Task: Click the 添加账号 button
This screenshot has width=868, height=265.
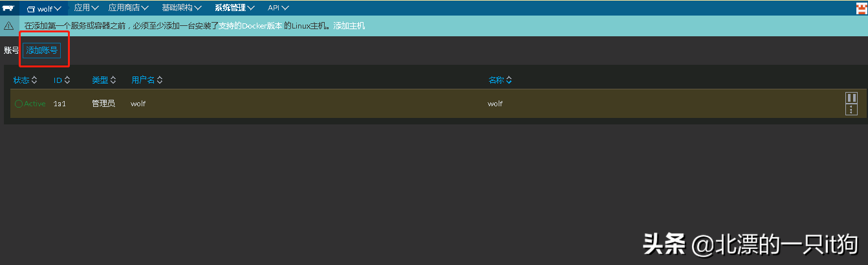Action: (42, 51)
